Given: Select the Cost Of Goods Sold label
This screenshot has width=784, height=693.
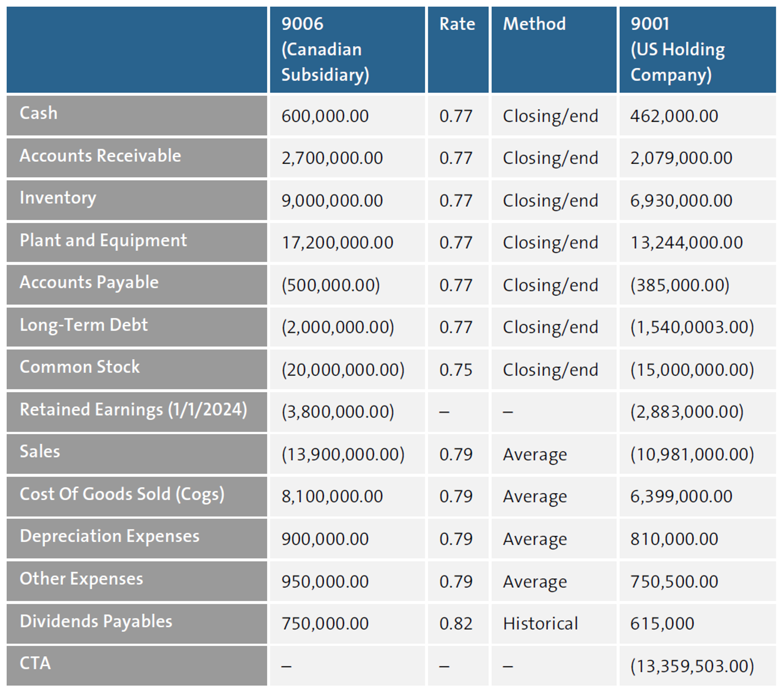Looking at the screenshot, I should [122, 494].
